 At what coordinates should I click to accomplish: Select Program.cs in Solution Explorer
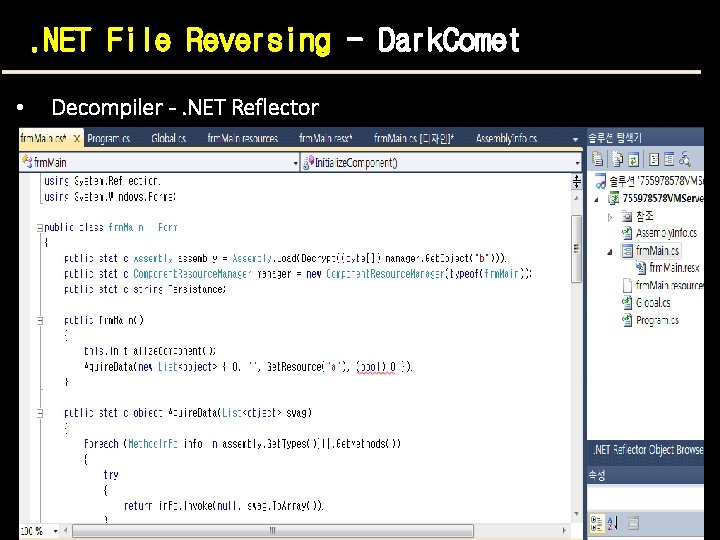(657, 320)
